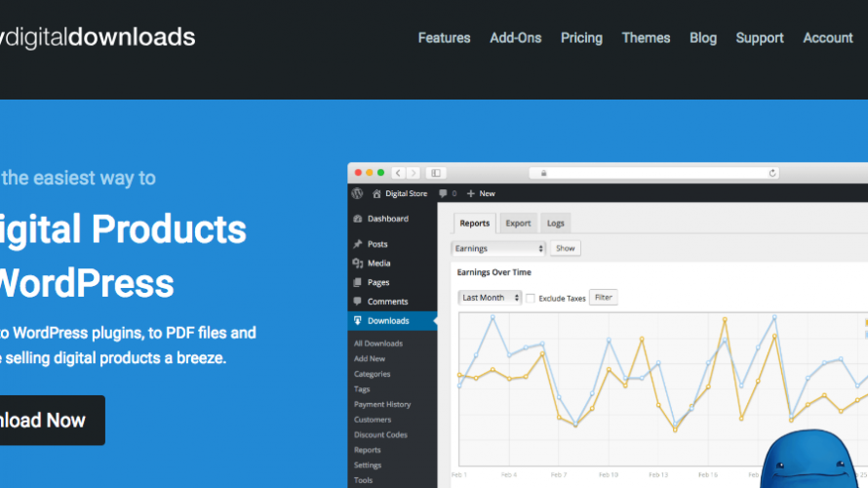Open the Digital Store admin bar link

406,193
